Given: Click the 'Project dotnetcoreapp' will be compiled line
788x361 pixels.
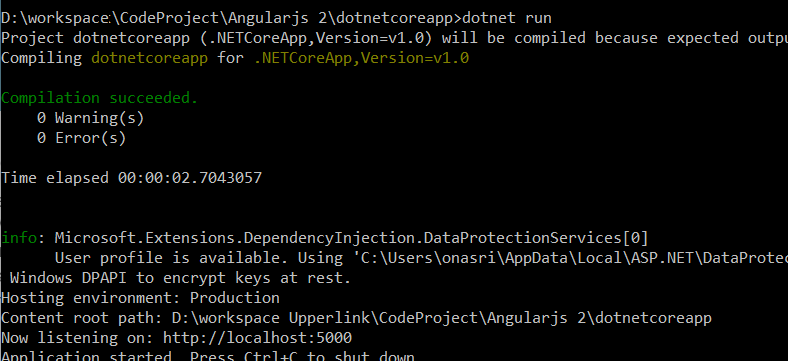Looking at the screenshot, I should 394,38.
